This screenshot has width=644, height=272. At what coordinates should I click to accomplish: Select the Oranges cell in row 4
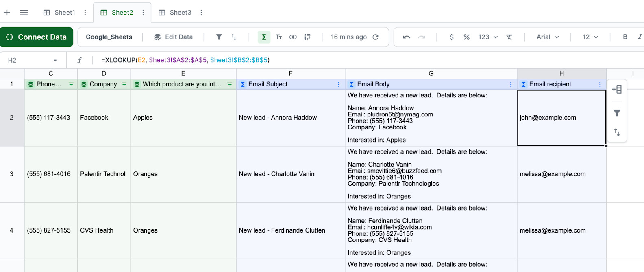tap(183, 230)
